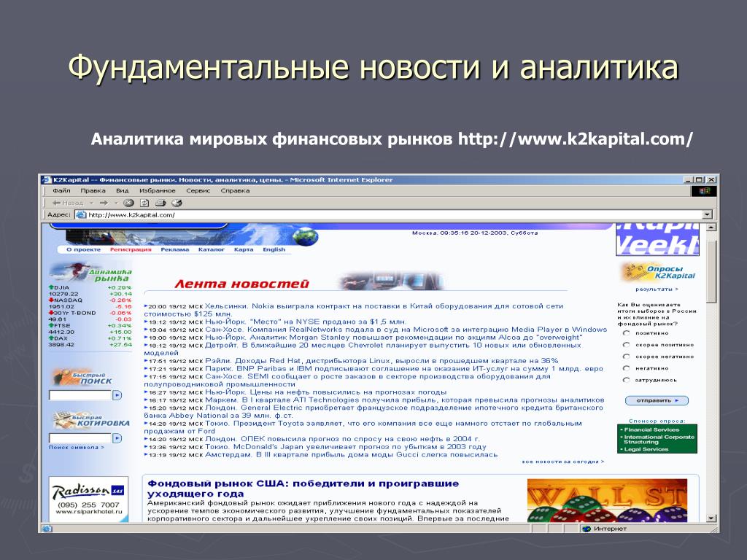This screenshot has width=747, height=560.
Task: Open Nokia Helsinki contract news item
Action: tap(354, 310)
